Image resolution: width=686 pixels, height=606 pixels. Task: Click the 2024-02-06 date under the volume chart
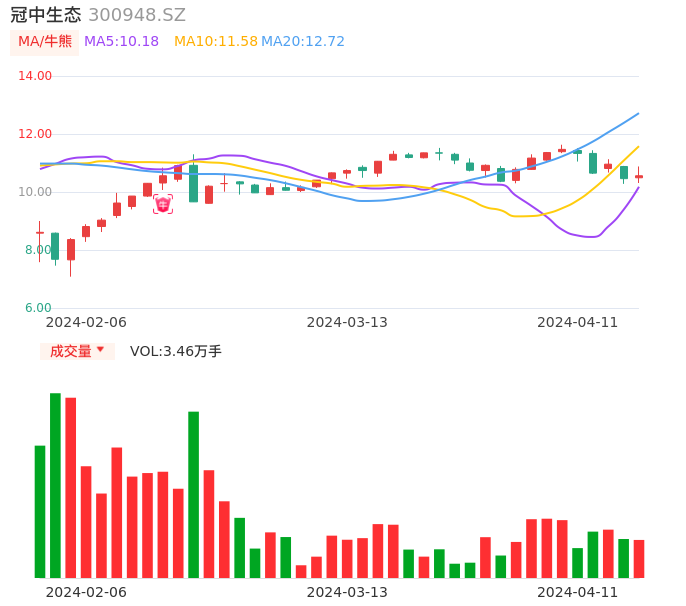click(x=86, y=592)
